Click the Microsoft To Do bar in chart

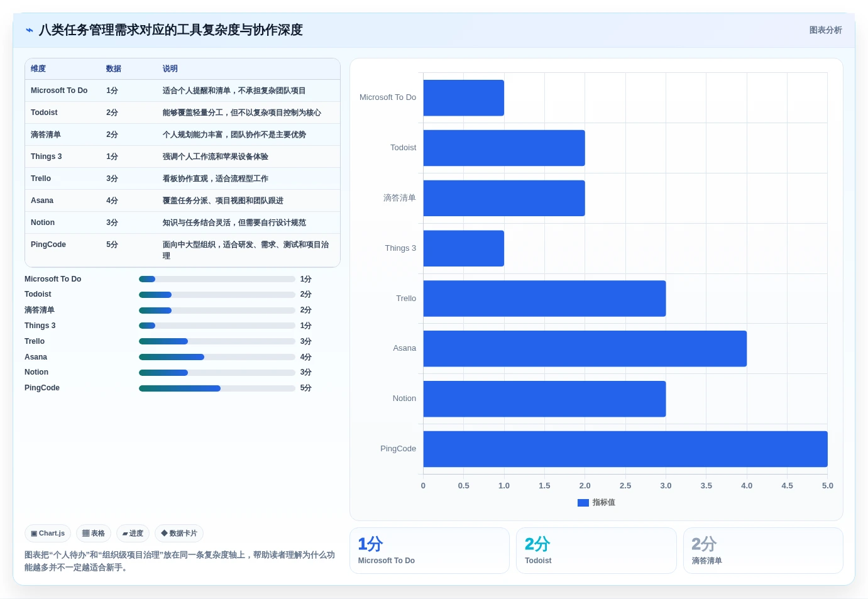464,98
